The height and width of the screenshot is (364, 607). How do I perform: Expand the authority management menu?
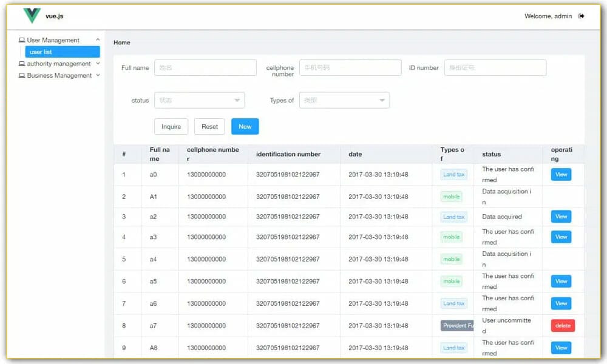[98, 64]
